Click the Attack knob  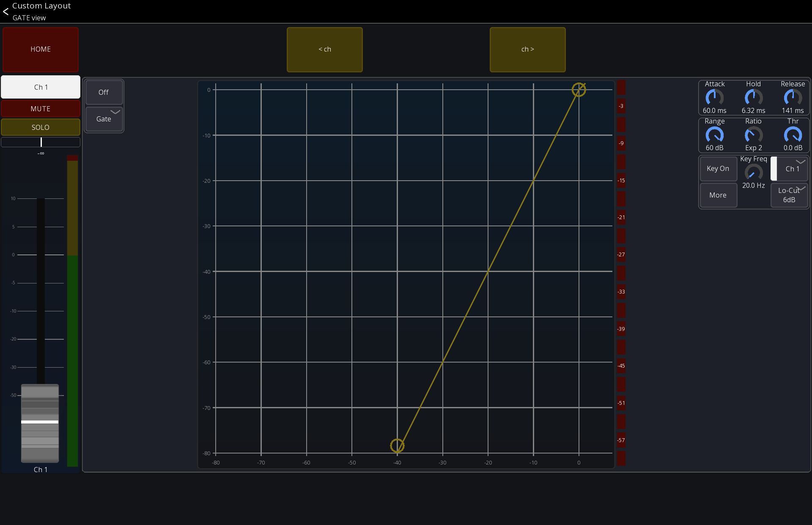714,98
